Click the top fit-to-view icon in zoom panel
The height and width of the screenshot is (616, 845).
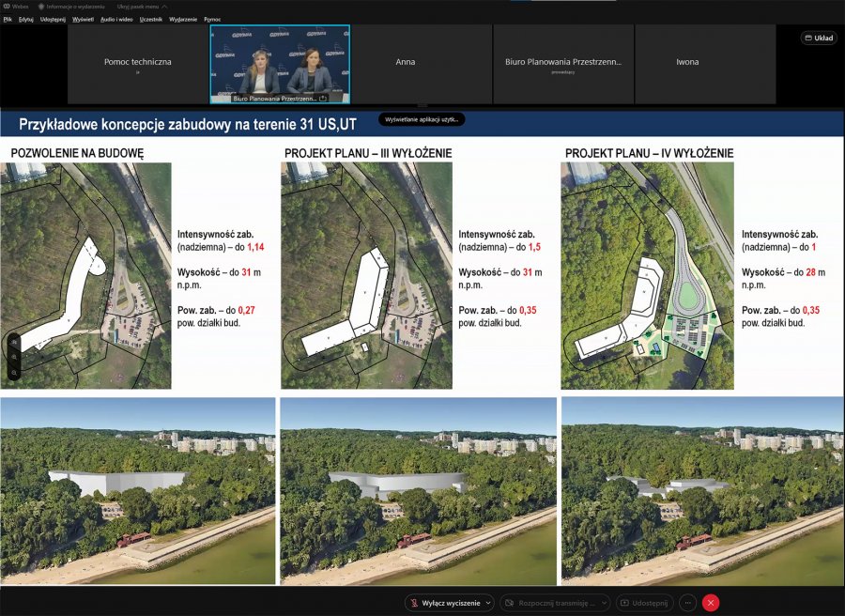click(x=14, y=343)
